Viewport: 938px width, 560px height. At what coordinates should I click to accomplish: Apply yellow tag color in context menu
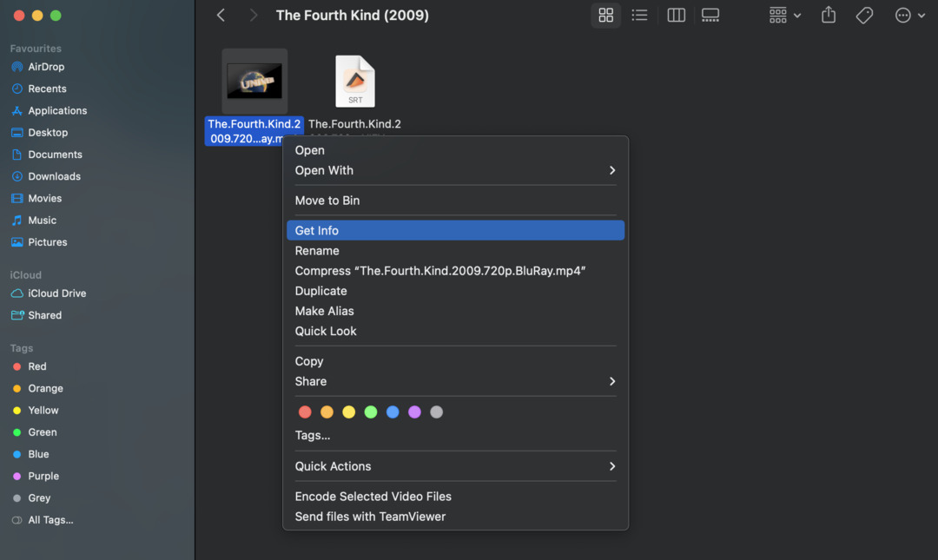349,412
